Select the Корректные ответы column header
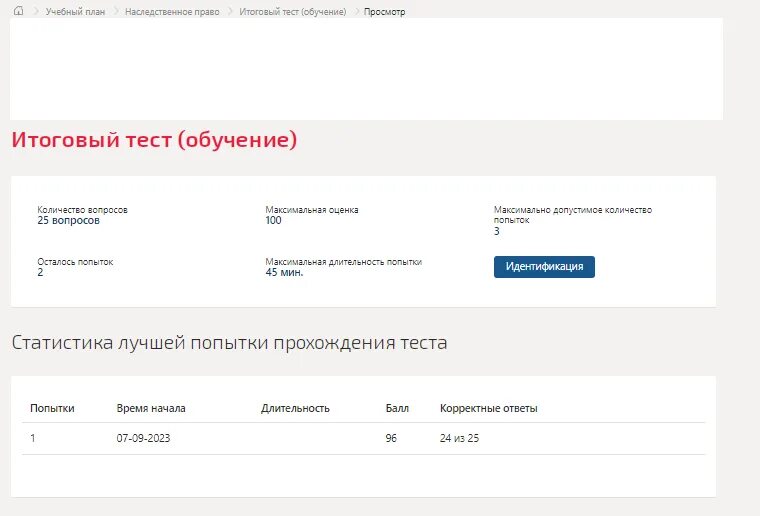 click(488, 408)
